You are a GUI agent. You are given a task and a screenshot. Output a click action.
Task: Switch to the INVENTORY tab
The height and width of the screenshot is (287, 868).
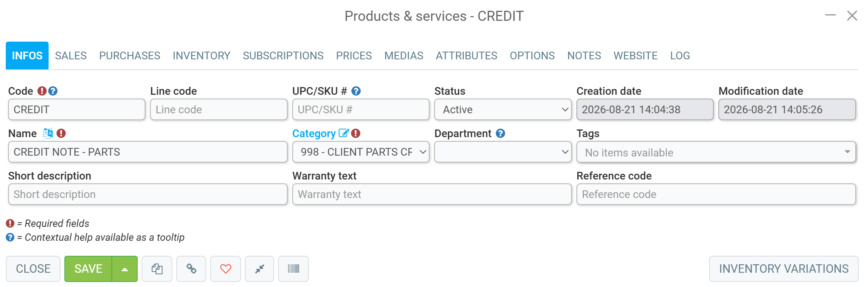(201, 56)
